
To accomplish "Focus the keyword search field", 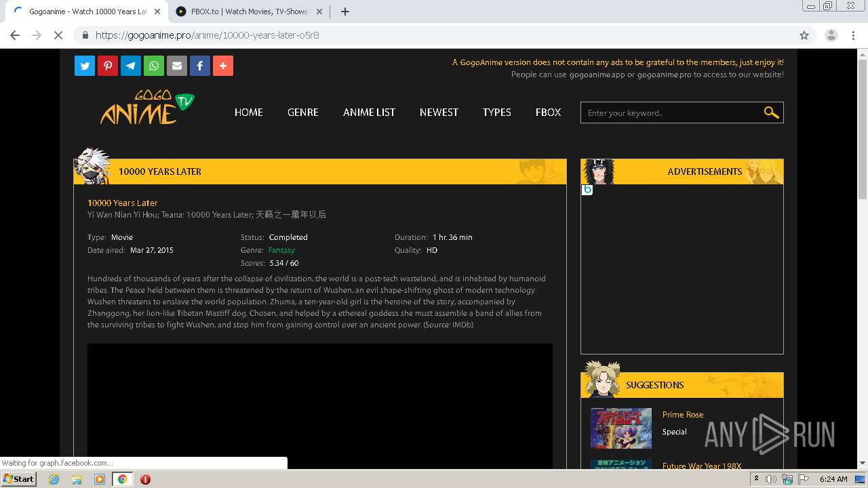I will pyautogui.click(x=671, y=113).
